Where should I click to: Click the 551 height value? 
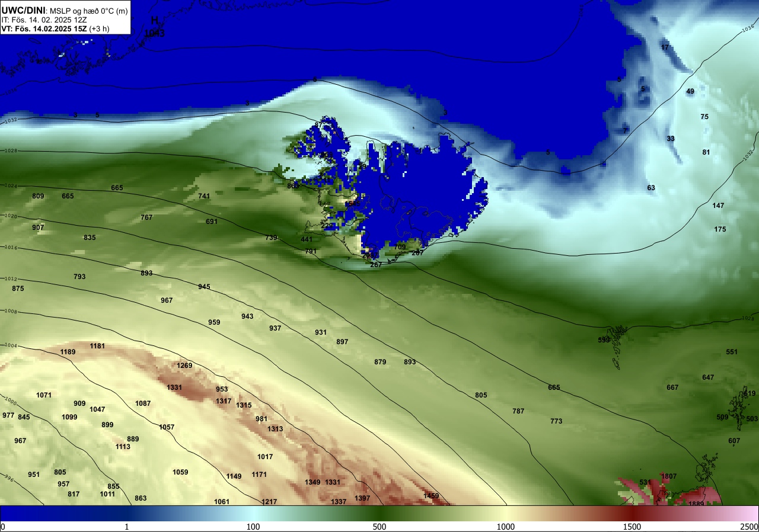tap(732, 352)
